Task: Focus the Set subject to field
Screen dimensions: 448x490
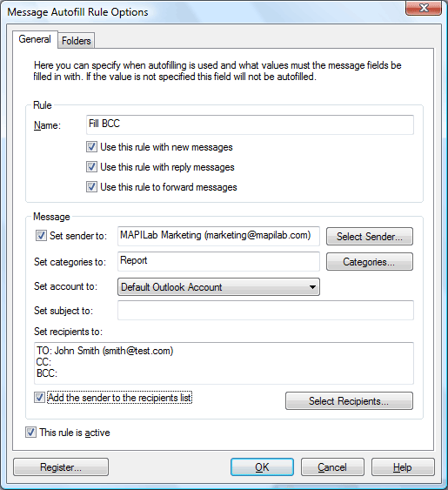Action: (x=265, y=311)
